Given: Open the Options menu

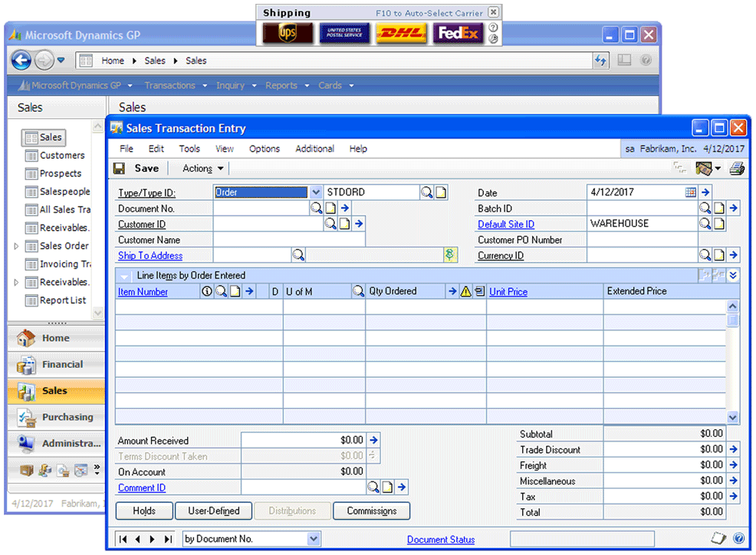Looking at the screenshot, I should tap(264, 149).
